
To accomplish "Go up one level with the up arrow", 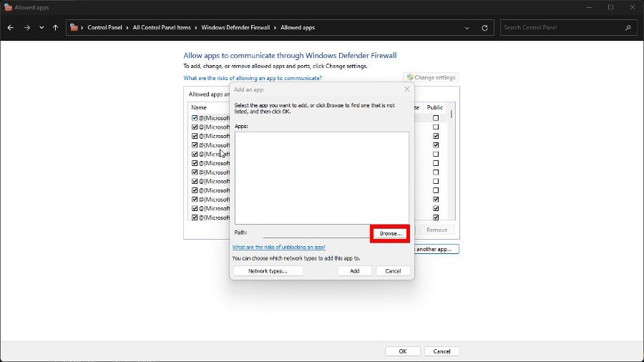I will tap(55, 27).
